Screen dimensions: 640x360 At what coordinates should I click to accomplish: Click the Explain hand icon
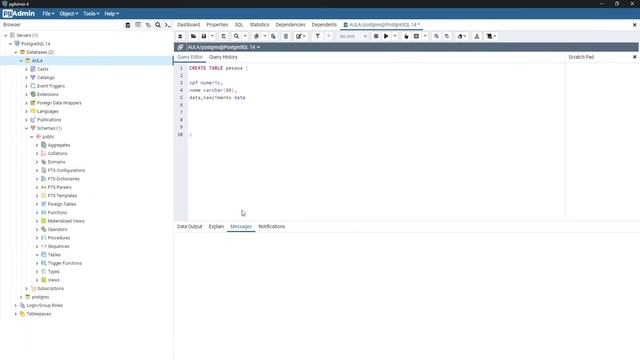(x=406, y=36)
